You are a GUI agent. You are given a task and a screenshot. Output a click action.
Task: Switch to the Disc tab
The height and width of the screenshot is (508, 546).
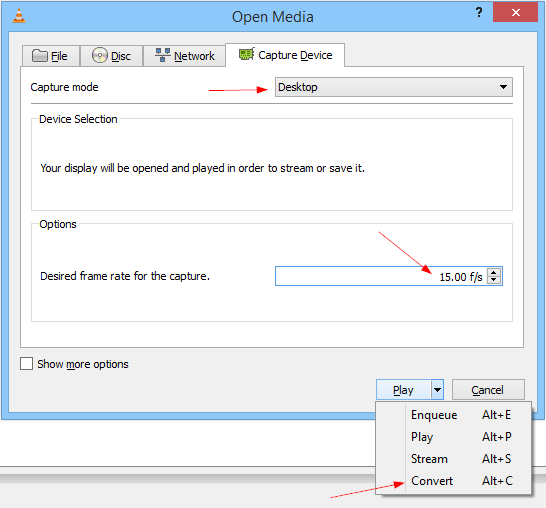[111, 56]
